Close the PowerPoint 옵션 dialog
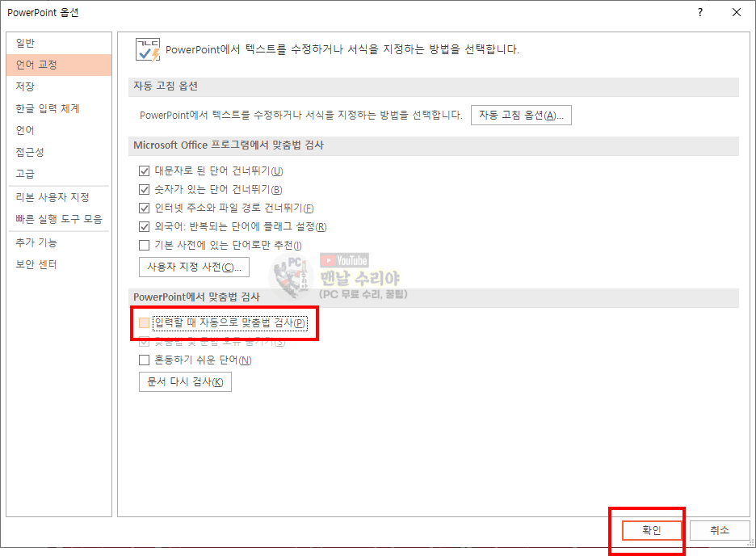 737,13
